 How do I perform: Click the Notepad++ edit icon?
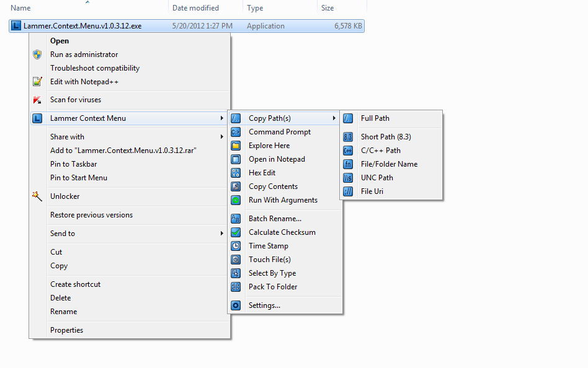[37, 81]
